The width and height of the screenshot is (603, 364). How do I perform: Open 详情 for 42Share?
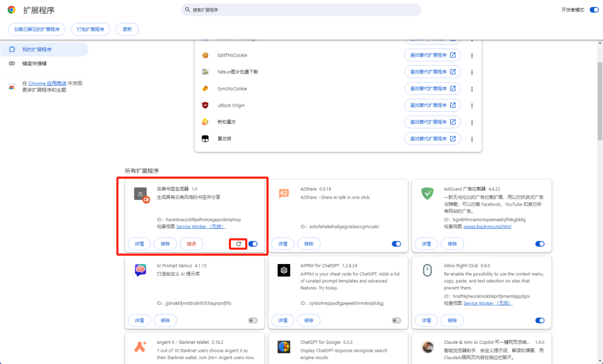[x=283, y=244]
